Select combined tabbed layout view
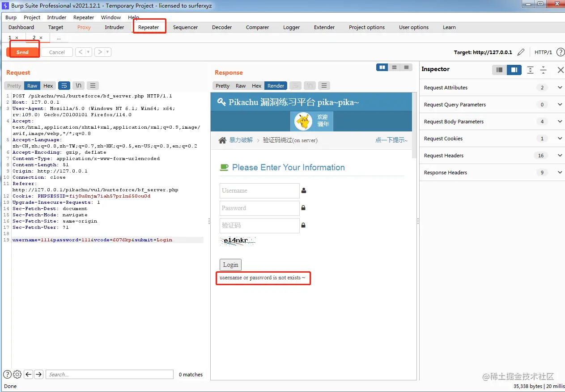 (406, 67)
